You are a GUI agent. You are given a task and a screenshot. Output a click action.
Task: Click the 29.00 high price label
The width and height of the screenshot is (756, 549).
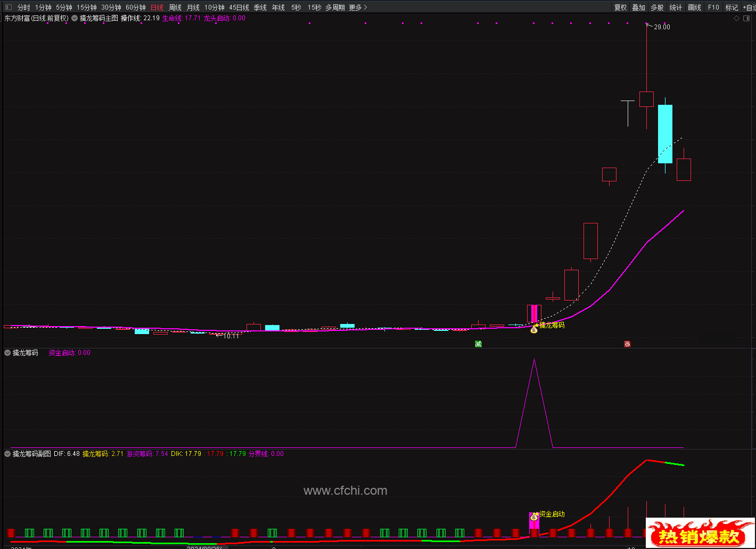662,27
